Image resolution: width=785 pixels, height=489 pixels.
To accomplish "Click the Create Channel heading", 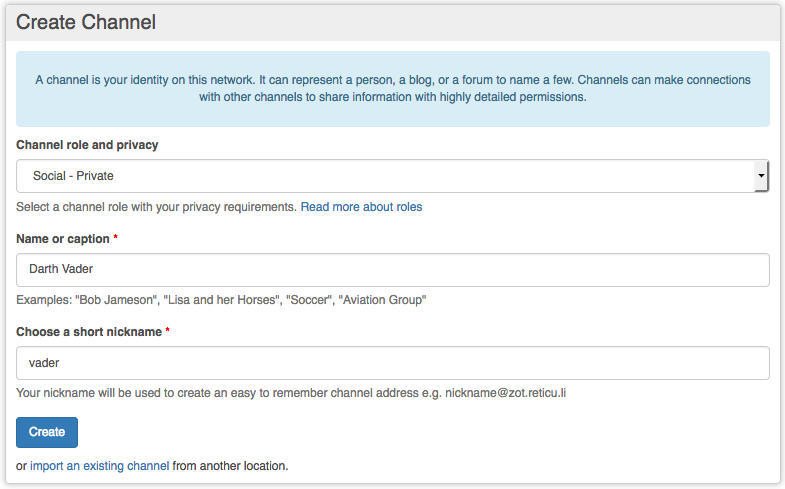I will coord(86,22).
